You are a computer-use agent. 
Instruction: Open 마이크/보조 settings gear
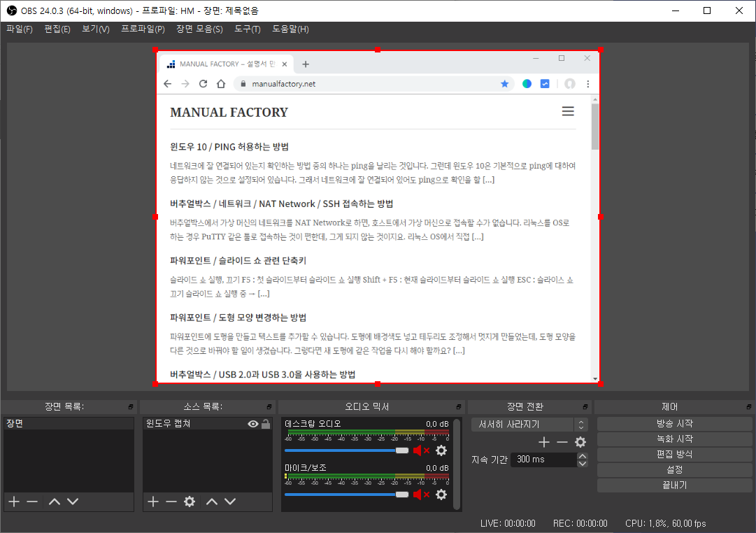(441, 495)
